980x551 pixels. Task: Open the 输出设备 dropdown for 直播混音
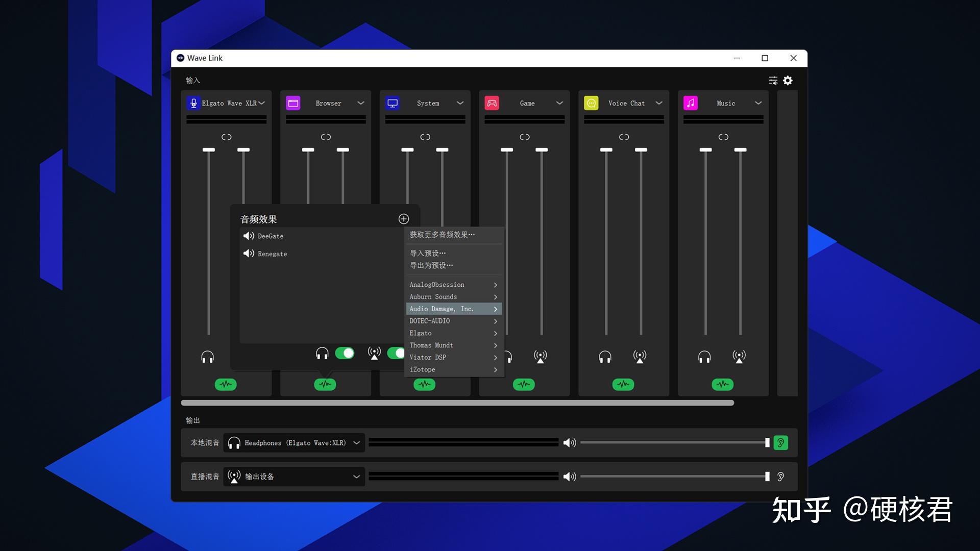(x=356, y=476)
